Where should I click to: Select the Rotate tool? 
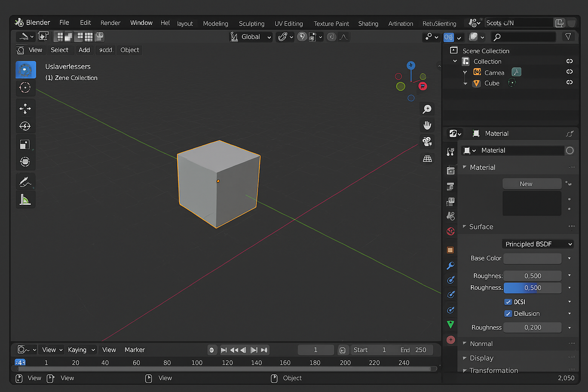pyautogui.click(x=26, y=126)
